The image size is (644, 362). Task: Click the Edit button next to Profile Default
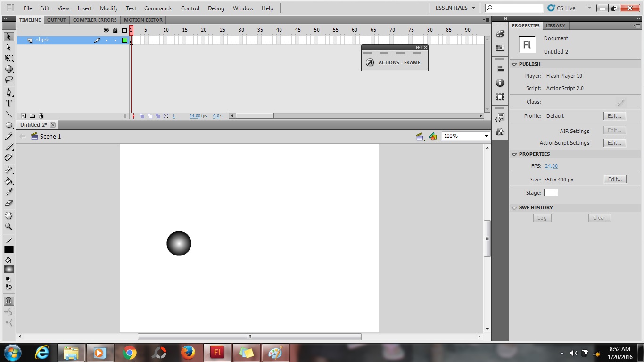coord(614,115)
